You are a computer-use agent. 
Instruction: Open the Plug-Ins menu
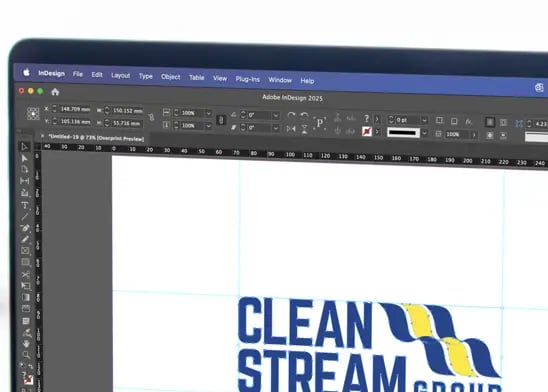[x=247, y=79]
